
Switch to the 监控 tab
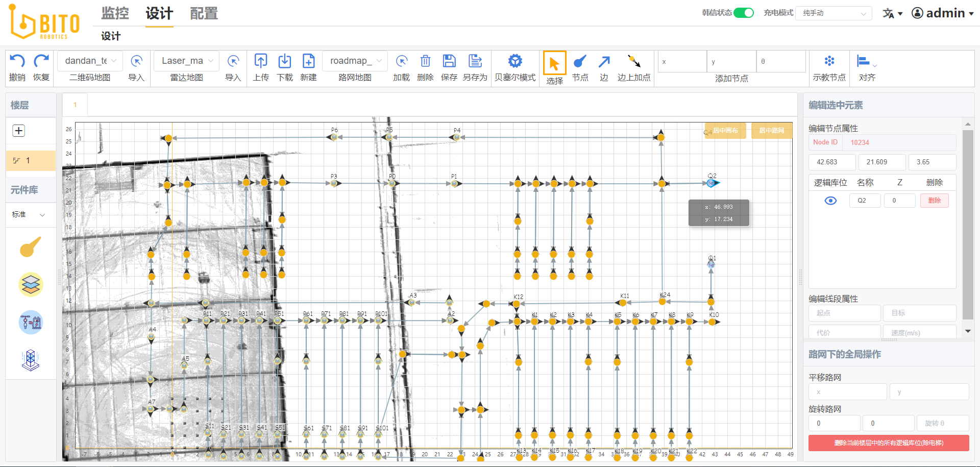(x=115, y=13)
